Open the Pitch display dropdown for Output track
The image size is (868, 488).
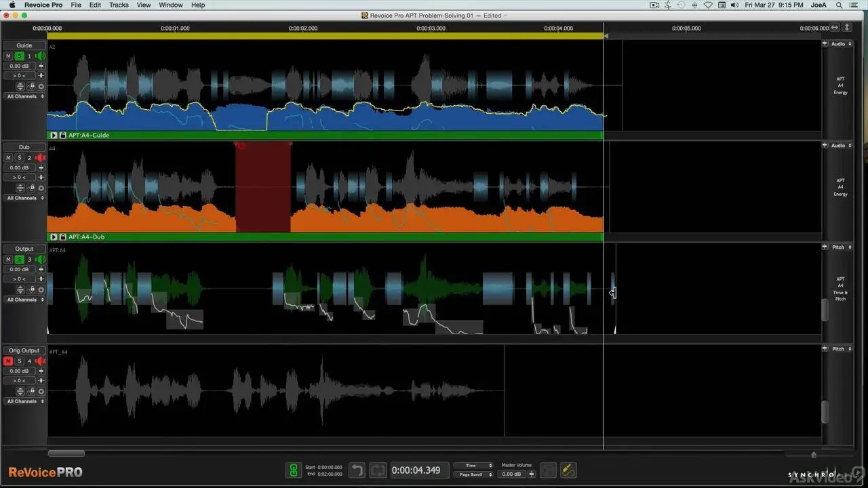841,247
